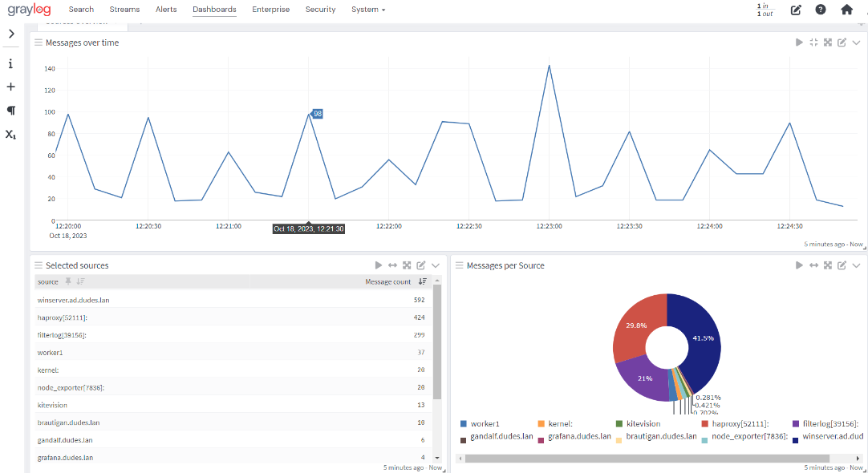The width and height of the screenshot is (868, 473).
Task: Click the haproxy[52111]: source value
Action: [62, 317]
